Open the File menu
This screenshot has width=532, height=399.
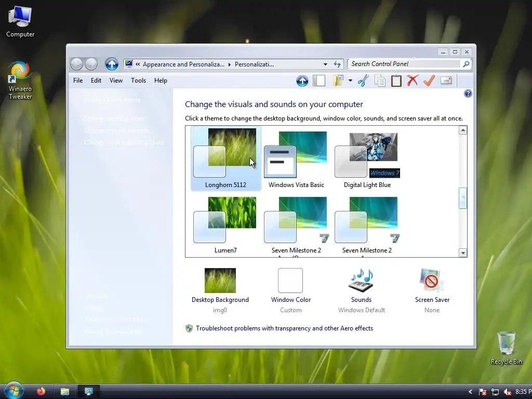78,81
